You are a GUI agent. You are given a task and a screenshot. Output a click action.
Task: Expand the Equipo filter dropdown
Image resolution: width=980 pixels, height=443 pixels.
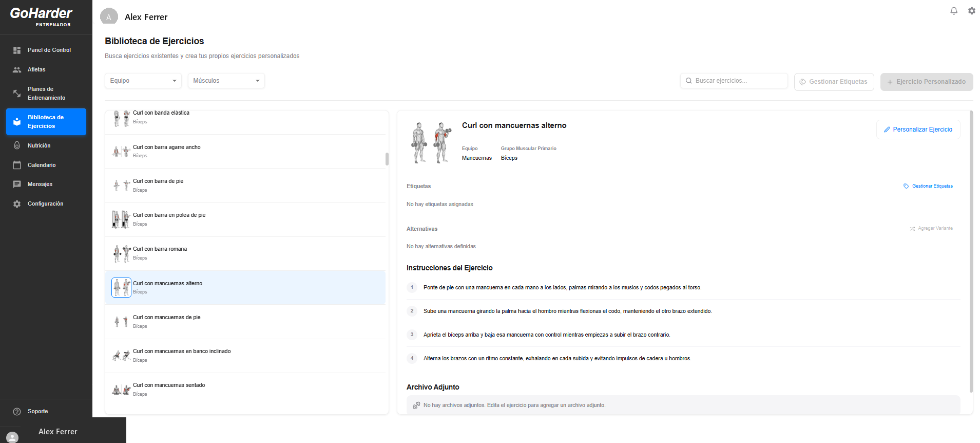(x=143, y=81)
